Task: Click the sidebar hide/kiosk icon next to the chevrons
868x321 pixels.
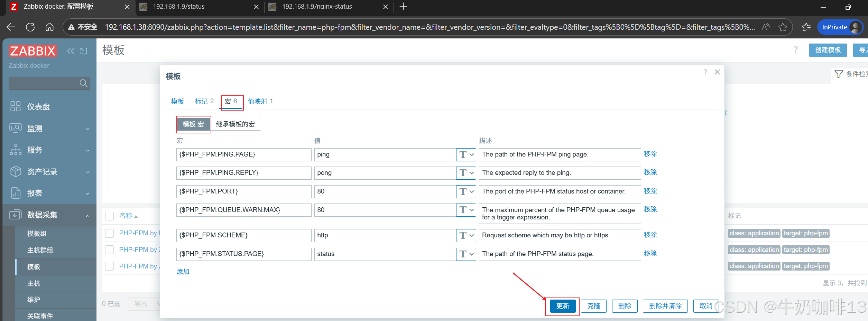Action: click(84, 51)
